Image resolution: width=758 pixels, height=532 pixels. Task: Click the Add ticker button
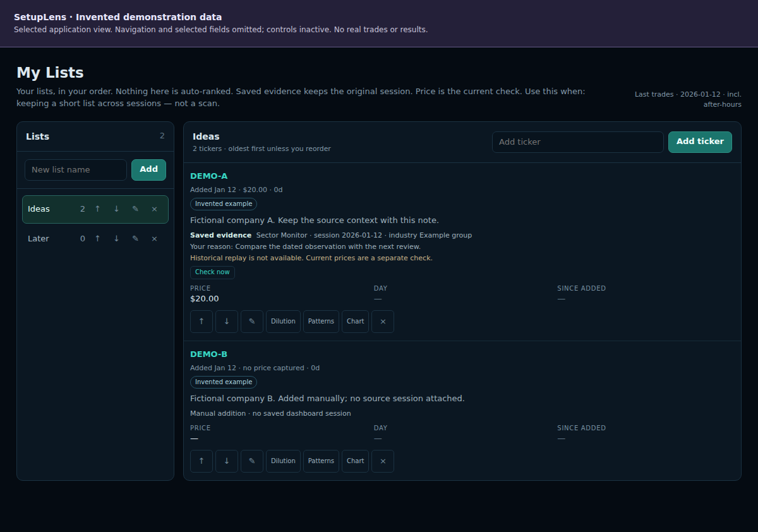pos(700,142)
